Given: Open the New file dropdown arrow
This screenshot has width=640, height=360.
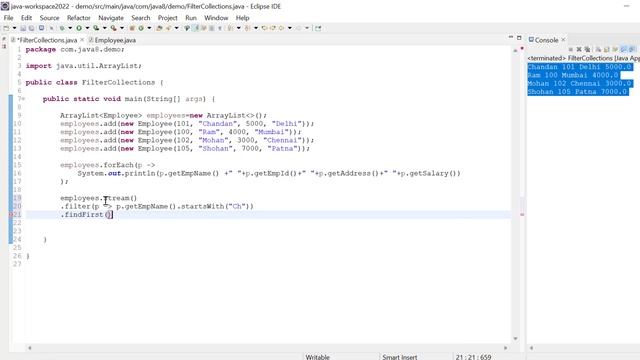Looking at the screenshot, I should 14,28.
